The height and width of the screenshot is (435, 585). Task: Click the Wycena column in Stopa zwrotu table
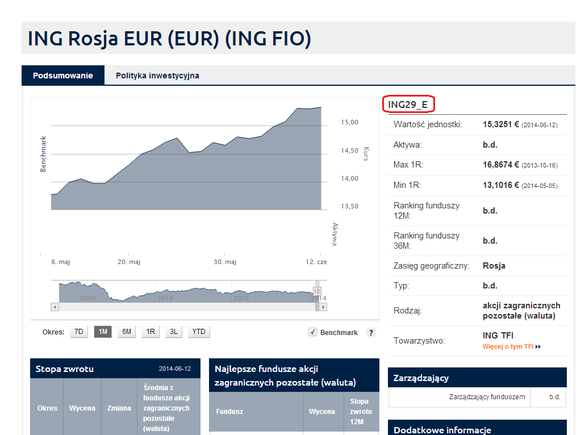[82, 408]
